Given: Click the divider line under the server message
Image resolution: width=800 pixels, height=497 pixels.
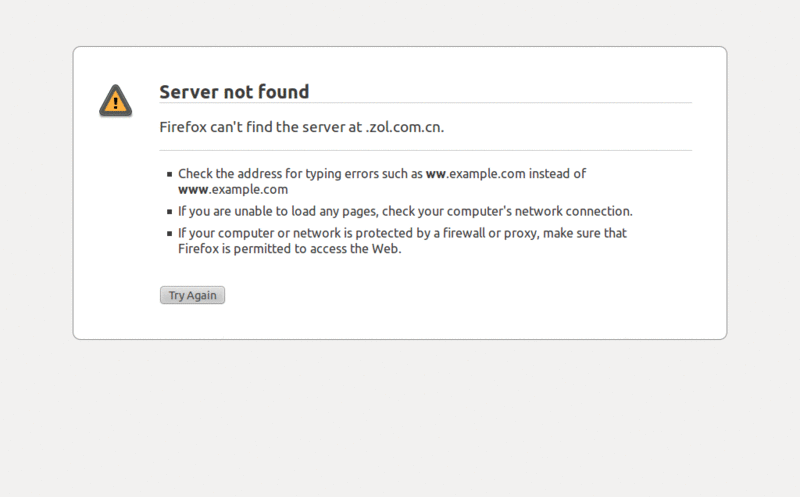Looking at the screenshot, I should (x=425, y=150).
